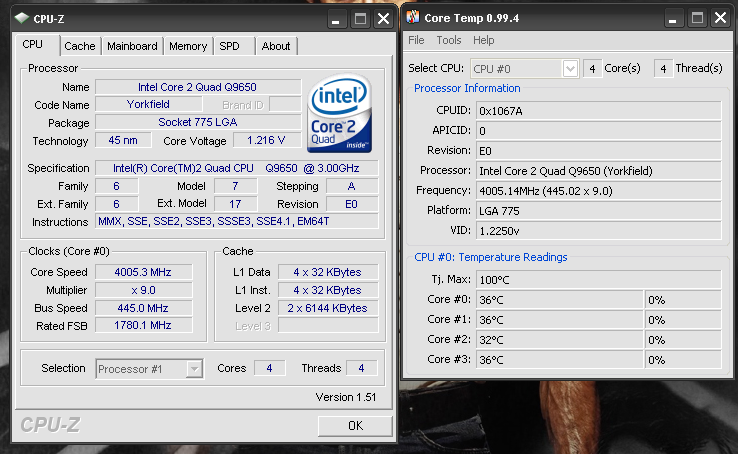Screen dimensions: 738x454
Task: Maximize the CPU-Z window
Action: click(x=360, y=19)
